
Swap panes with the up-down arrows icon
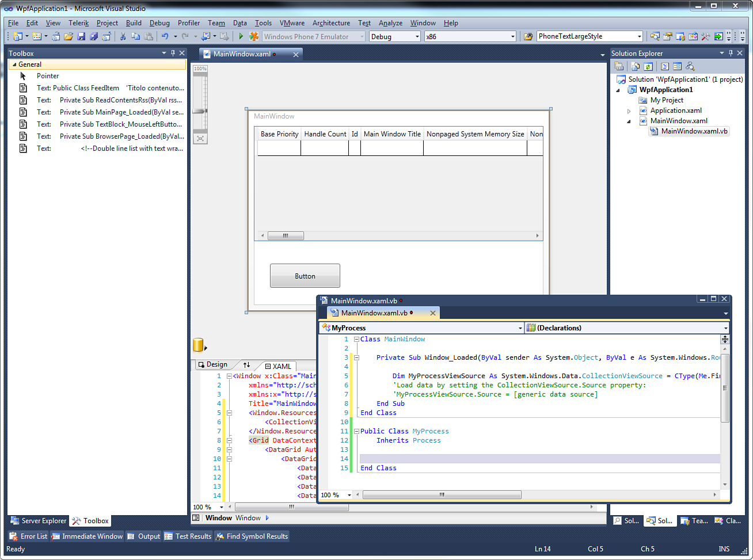tap(246, 365)
